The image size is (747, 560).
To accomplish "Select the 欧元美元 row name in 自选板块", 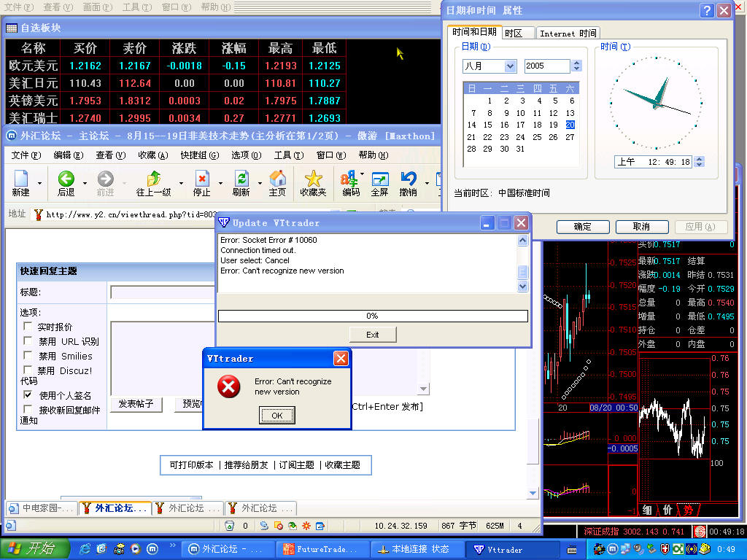I will pos(33,66).
